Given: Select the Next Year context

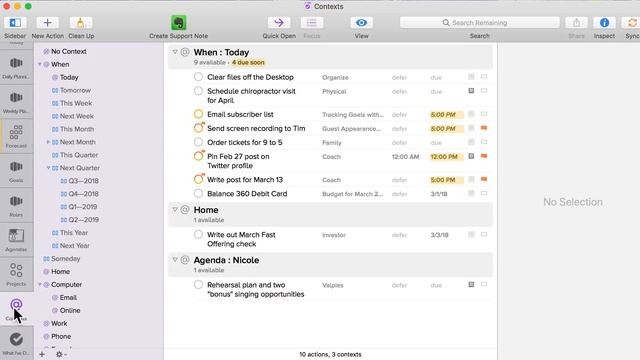Looking at the screenshot, I should tap(75, 246).
